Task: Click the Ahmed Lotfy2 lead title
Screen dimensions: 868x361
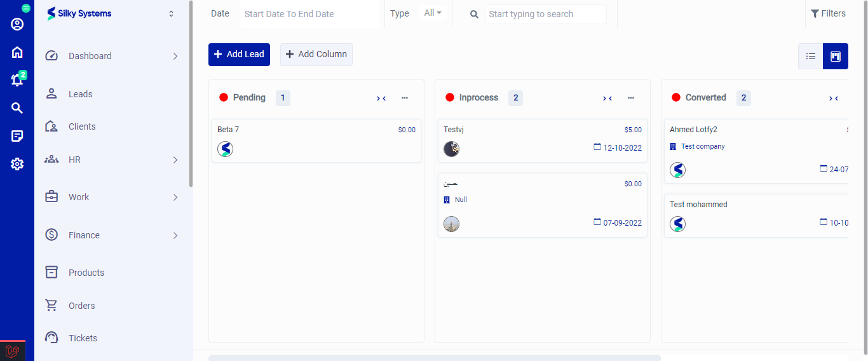Action: tap(693, 130)
